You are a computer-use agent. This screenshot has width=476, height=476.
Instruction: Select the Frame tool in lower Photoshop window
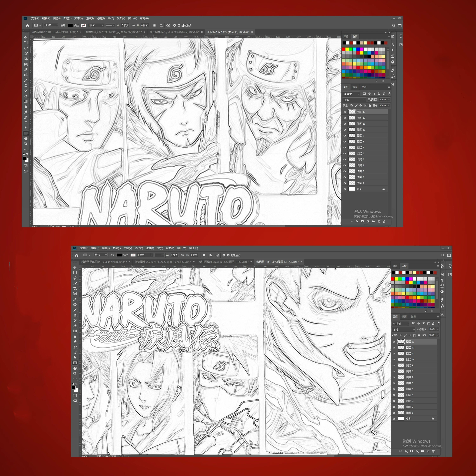click(75, 294)
